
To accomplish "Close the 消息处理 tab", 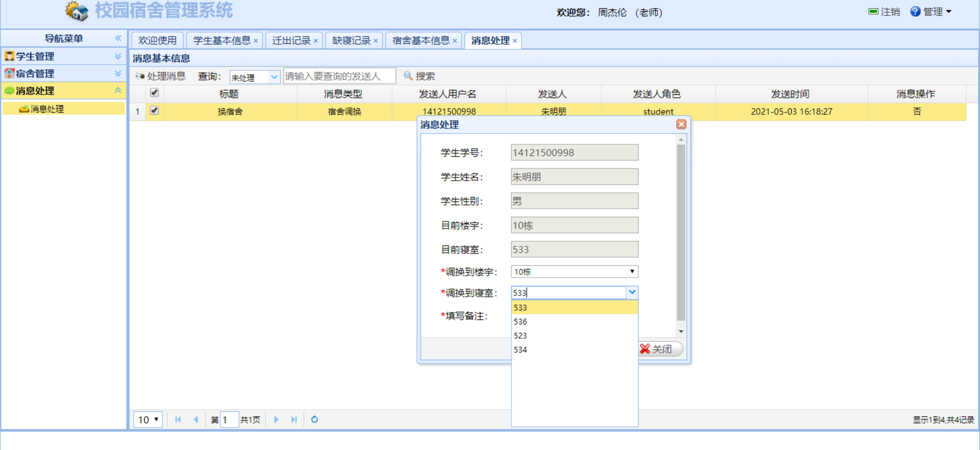I will (x=515, y=41).
